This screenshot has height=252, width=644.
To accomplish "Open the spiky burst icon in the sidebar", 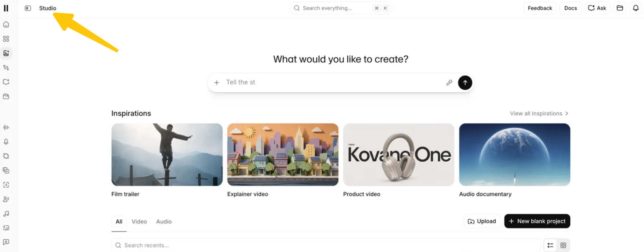I will [x=6, y=156].
